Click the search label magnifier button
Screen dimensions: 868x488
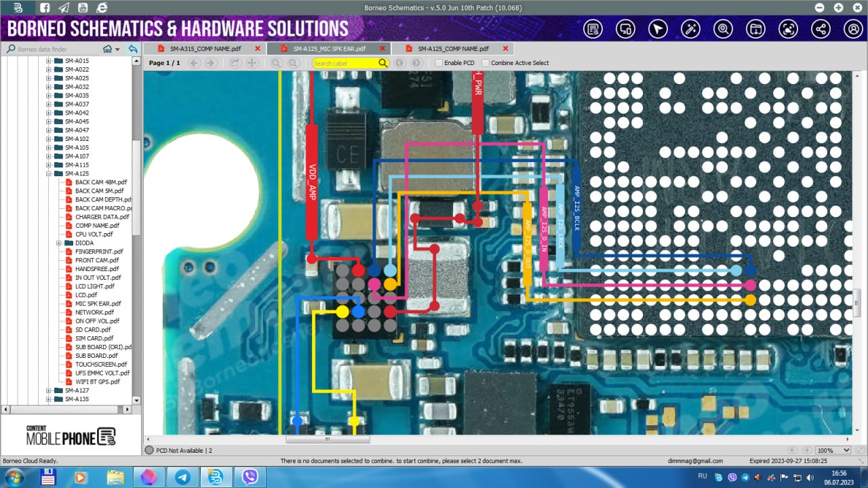click(383, 63)
